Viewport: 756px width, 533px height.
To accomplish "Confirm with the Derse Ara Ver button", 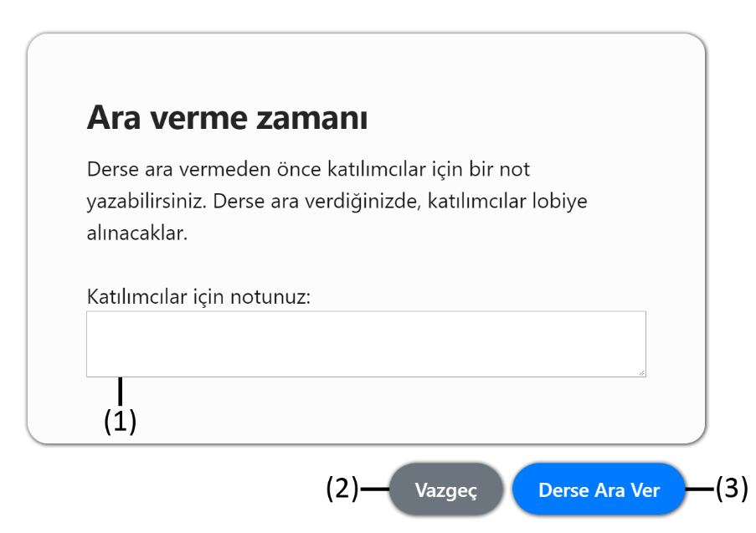I will [x=599, y=489].
